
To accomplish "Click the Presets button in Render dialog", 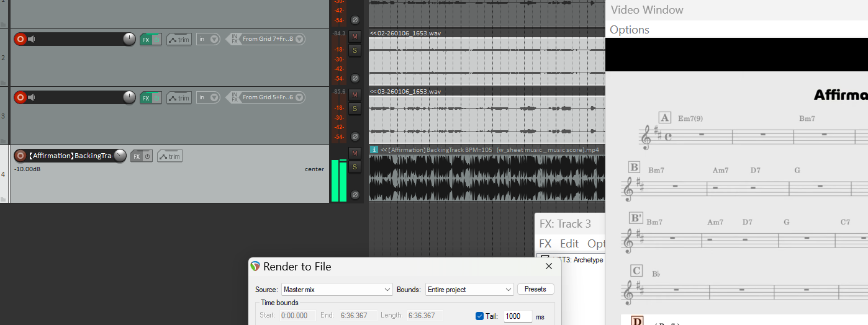I will pyautogui.click(x=535, y=289).
